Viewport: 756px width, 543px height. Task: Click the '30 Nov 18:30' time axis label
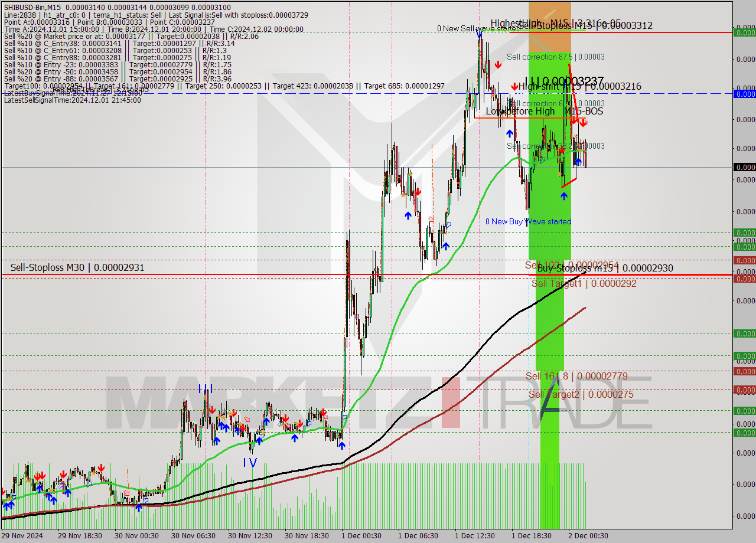pyautogui.click(x=307, y=536)
